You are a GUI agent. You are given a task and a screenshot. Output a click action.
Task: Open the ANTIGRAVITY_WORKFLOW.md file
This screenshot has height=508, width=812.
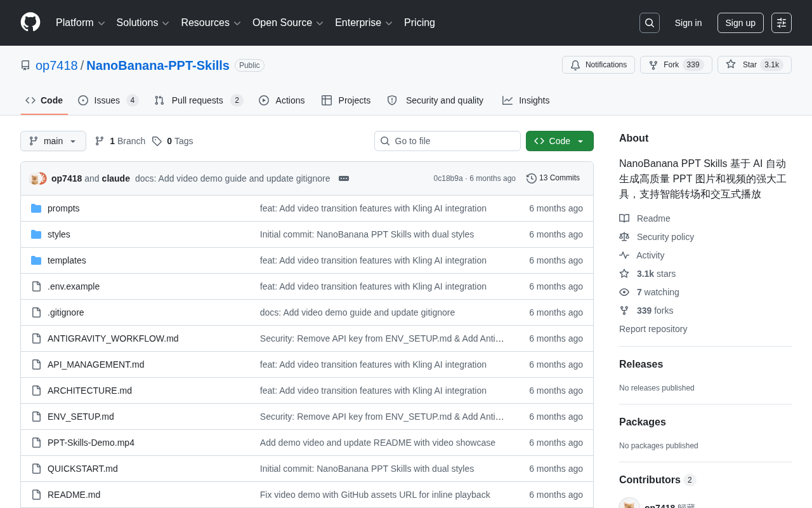[x=113, y=338]
